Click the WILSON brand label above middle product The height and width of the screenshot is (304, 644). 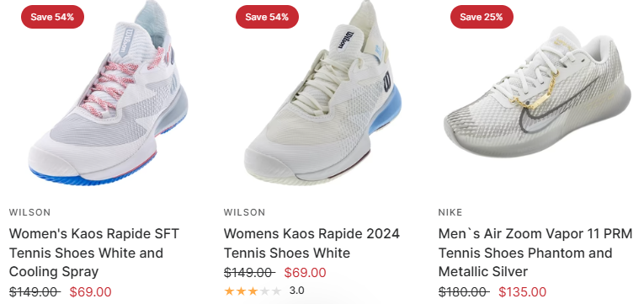tap(244, 212)
